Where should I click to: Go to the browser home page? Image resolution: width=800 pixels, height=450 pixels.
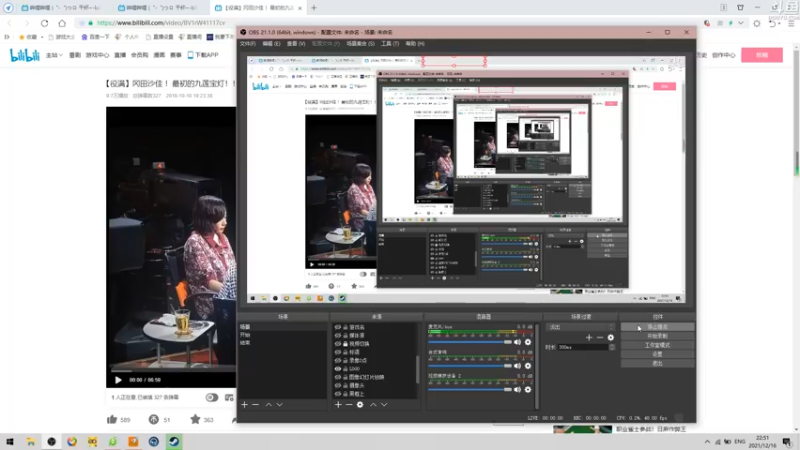pos(62,23)
